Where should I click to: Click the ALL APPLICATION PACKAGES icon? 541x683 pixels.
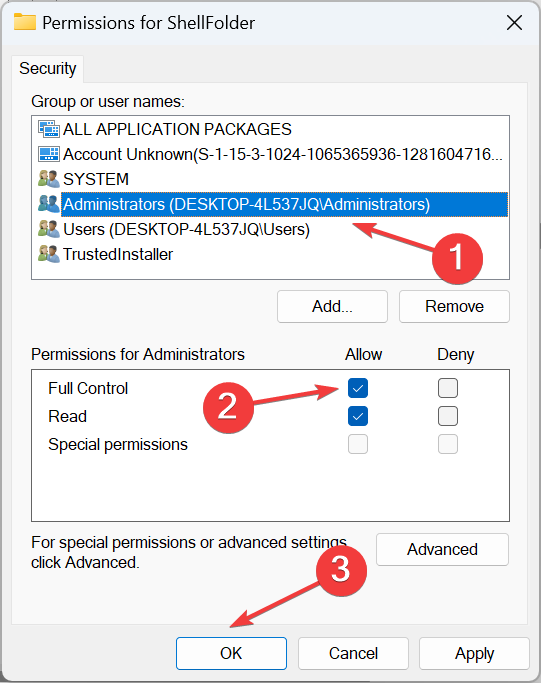pyautogui.click(x=48, y=129)
